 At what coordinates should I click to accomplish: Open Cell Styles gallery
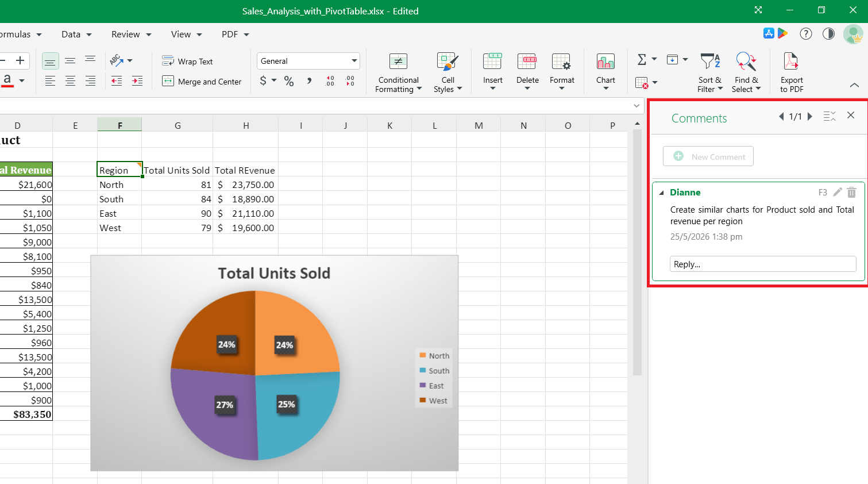[447, 73]
